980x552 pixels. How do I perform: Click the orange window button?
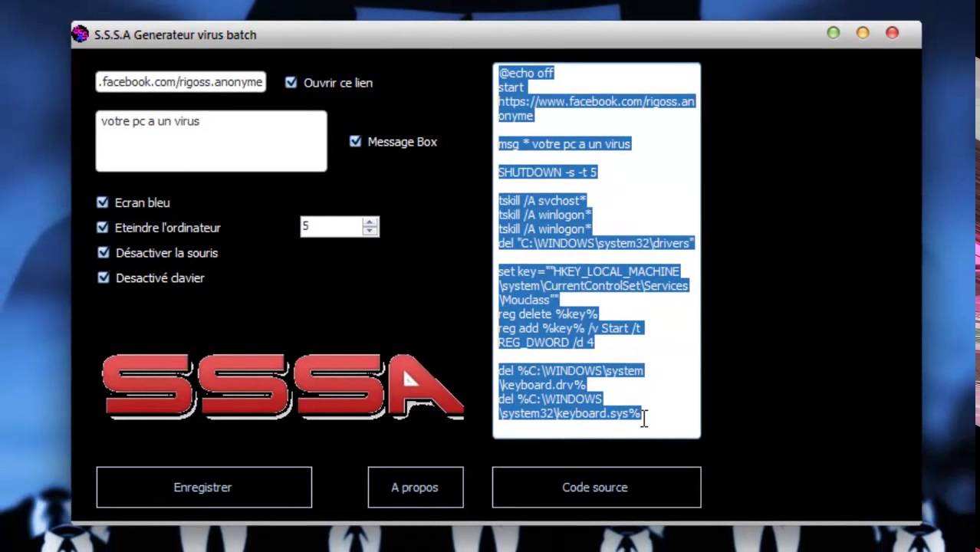click(x=863, y=32)
